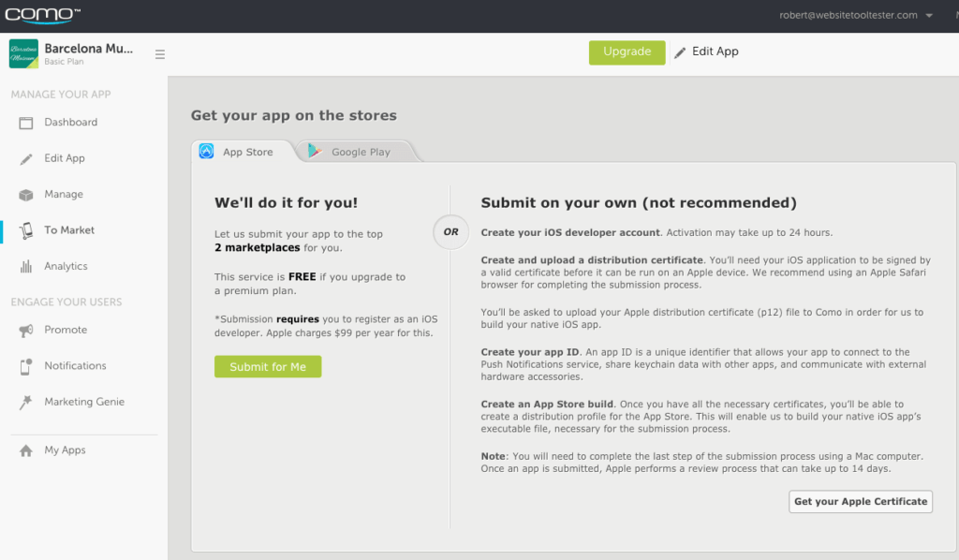Select the Manage box icon
Viewport: 959px width, 560px height.
pos(25,195)
